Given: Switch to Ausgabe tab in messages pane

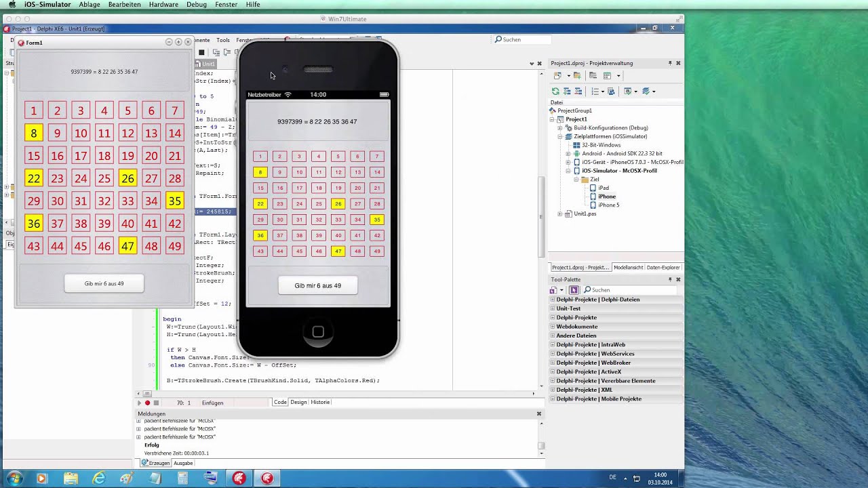Looking at the screenshot, I should (183, 463).
